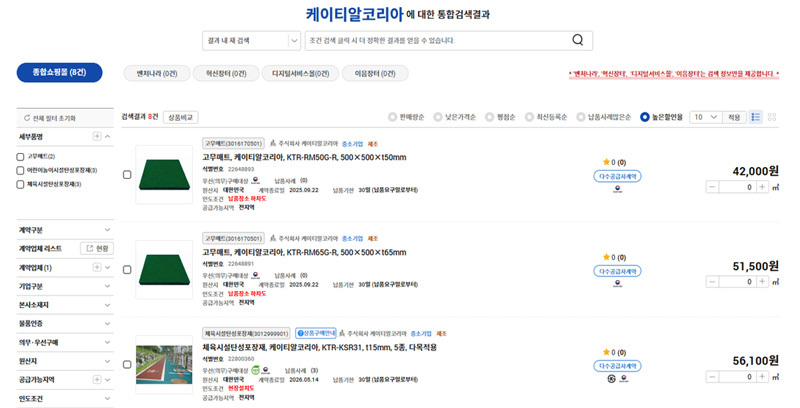Check the 체육시설탄성포장재(3) filter
The width and height of the screenshot is (800, 408).
coord(20,184)
